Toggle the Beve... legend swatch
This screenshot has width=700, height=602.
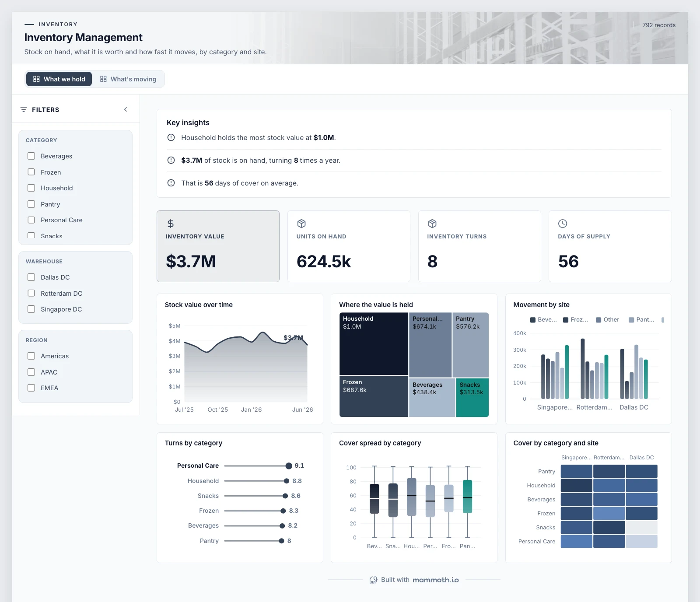click(532, 320)
